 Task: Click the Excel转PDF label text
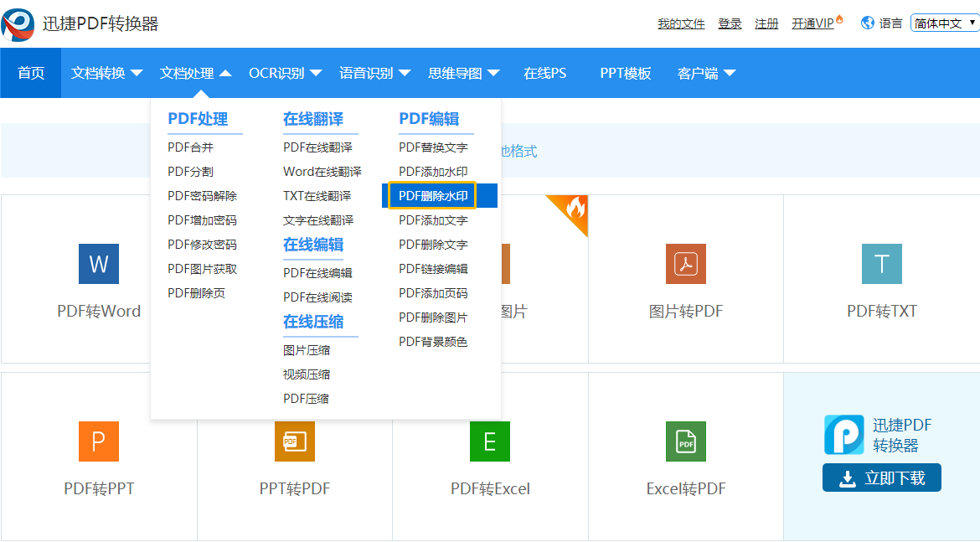686,489
